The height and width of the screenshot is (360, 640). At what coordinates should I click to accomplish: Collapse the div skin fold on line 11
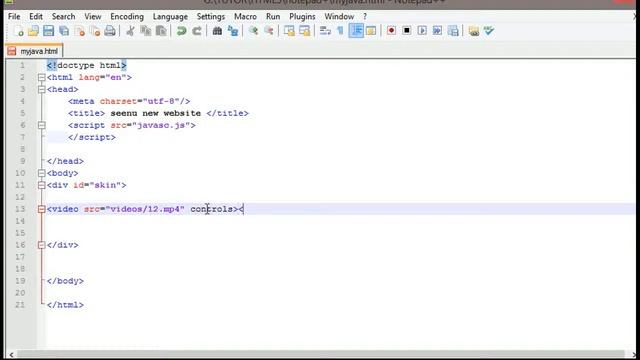tap(41, 185)
